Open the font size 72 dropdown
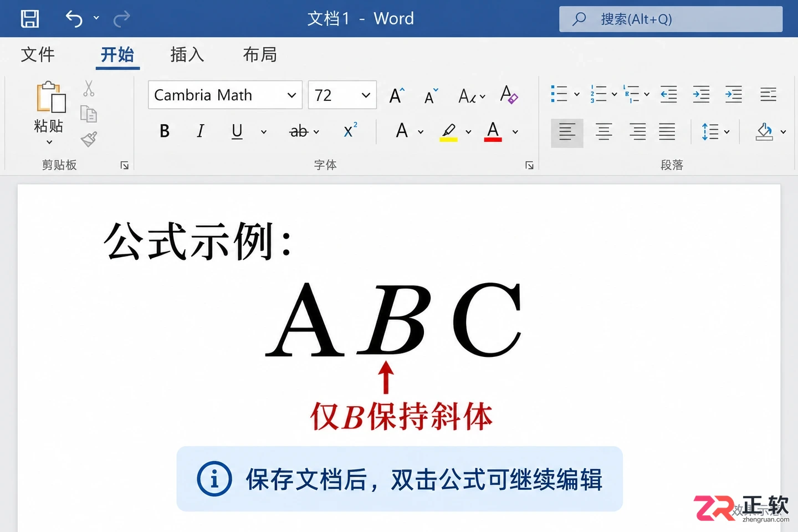 pos(366,95)
